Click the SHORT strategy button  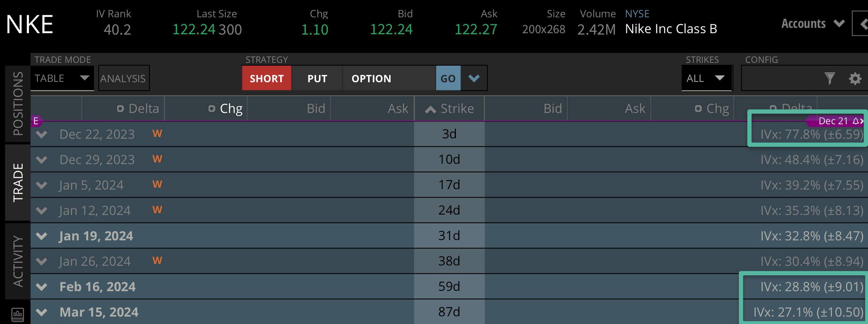point(267,78)
